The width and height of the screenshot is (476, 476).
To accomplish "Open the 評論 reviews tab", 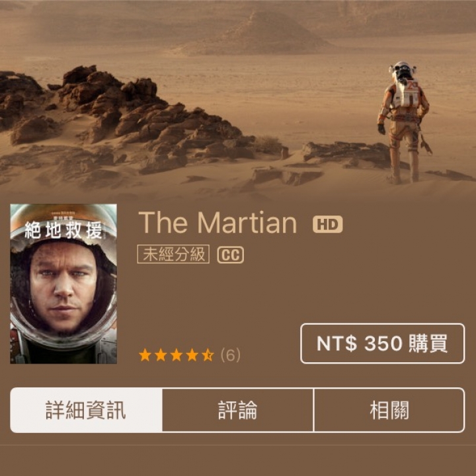I will [x=238, y=410].
